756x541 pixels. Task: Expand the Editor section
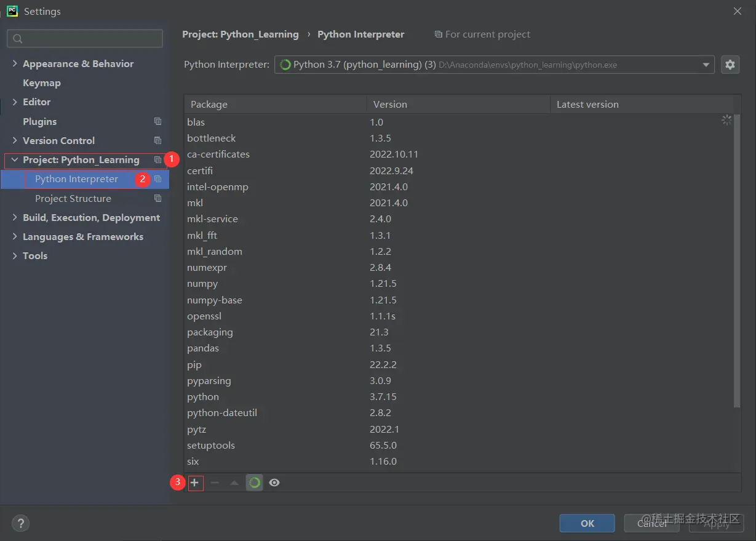pos(15,102)
